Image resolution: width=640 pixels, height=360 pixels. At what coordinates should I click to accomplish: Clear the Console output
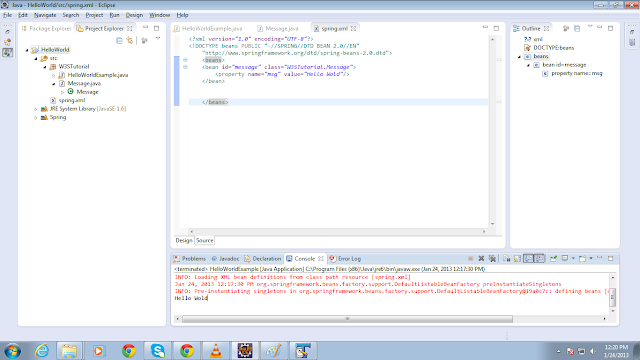click(x=507, y=259)
